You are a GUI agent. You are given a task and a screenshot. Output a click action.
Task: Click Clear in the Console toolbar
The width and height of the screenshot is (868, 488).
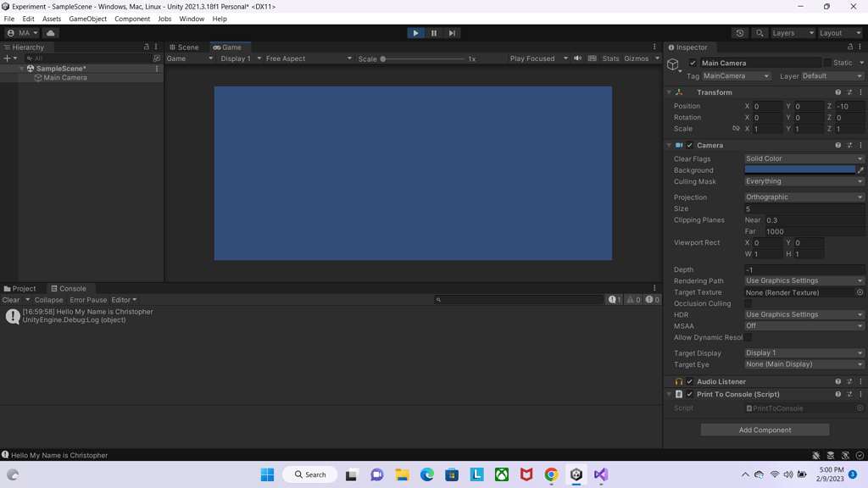coord(10,299)
